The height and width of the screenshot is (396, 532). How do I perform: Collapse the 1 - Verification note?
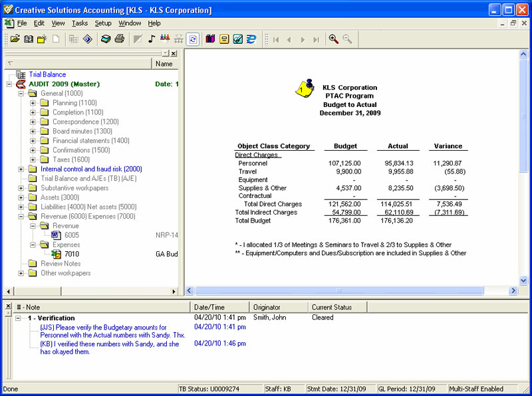pos(19,318)
